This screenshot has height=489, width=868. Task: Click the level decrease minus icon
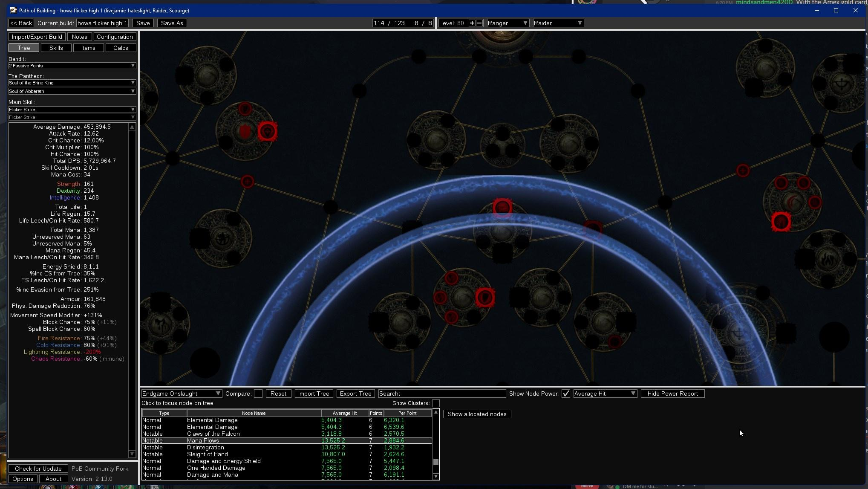(479, 23)
